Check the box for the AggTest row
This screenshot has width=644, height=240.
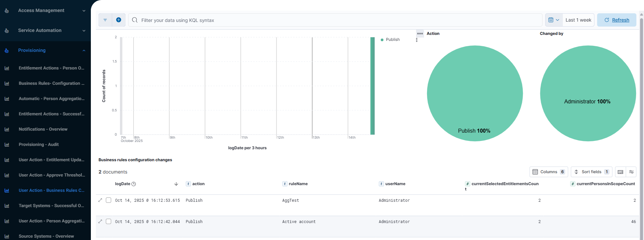coord(108,200)
